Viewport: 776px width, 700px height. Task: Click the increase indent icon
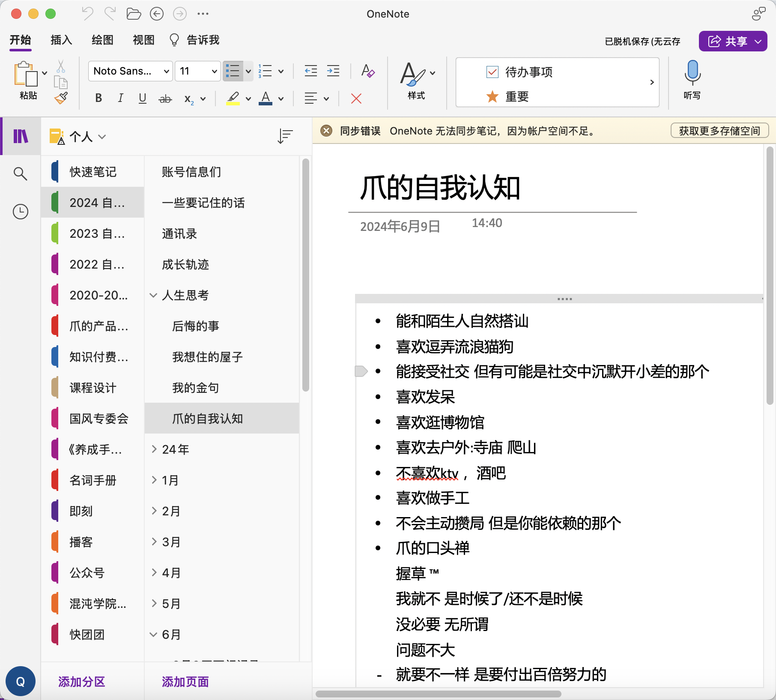333,71
